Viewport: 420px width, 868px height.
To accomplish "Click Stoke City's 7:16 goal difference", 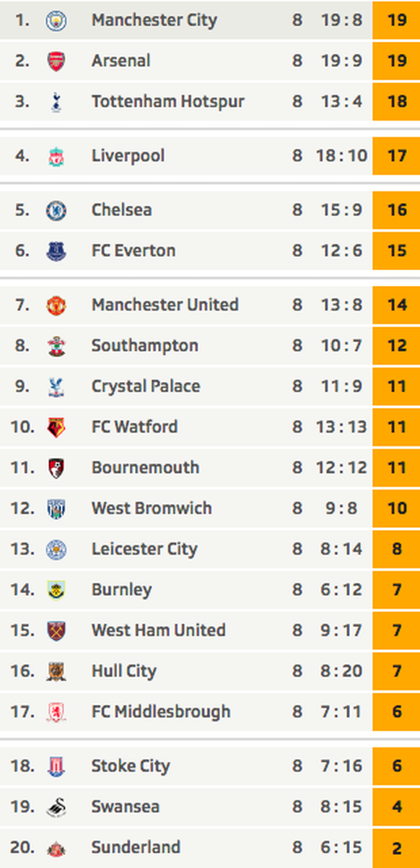I will pyautogui.click(x=341, y=765).
